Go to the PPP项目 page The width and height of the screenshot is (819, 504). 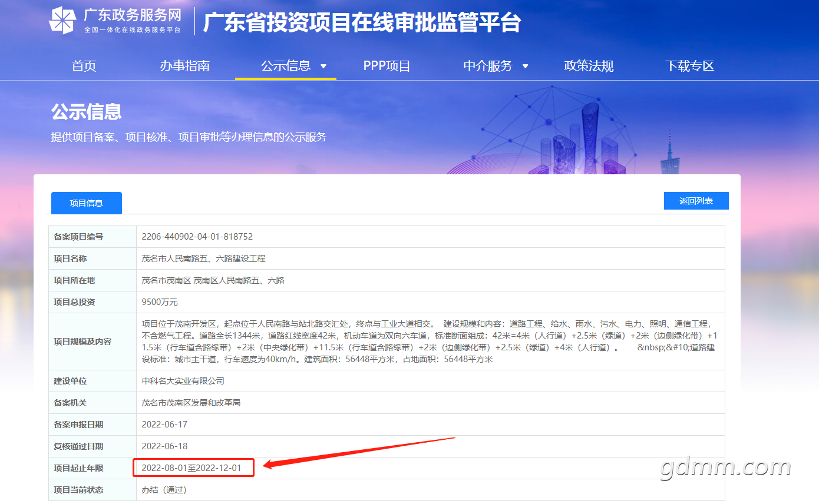387,66
